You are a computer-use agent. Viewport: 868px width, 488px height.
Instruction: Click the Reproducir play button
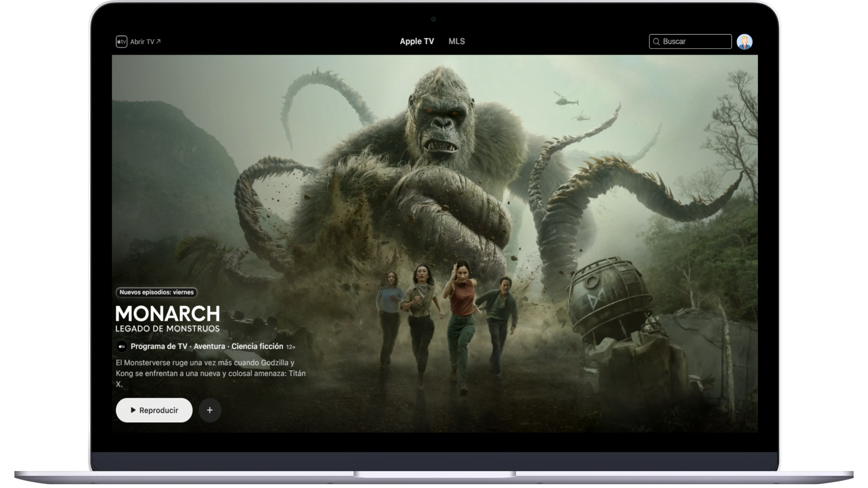[154, 410]
